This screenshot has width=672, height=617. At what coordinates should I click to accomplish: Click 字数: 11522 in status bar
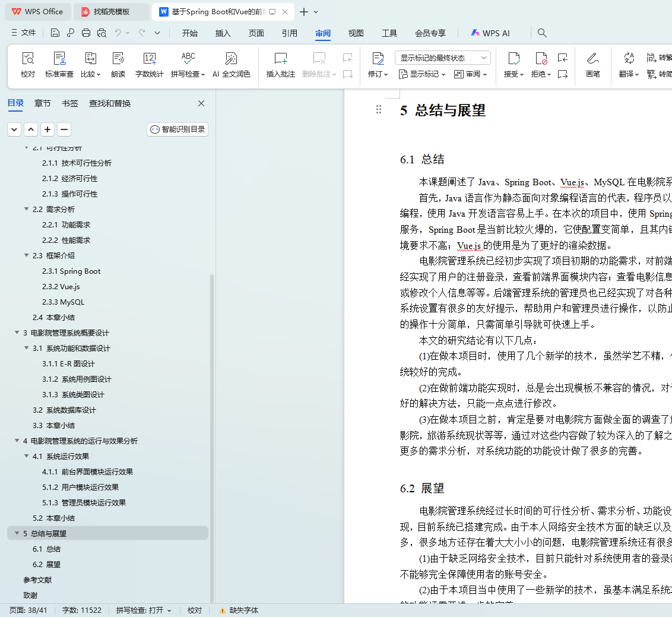(82, 610)
